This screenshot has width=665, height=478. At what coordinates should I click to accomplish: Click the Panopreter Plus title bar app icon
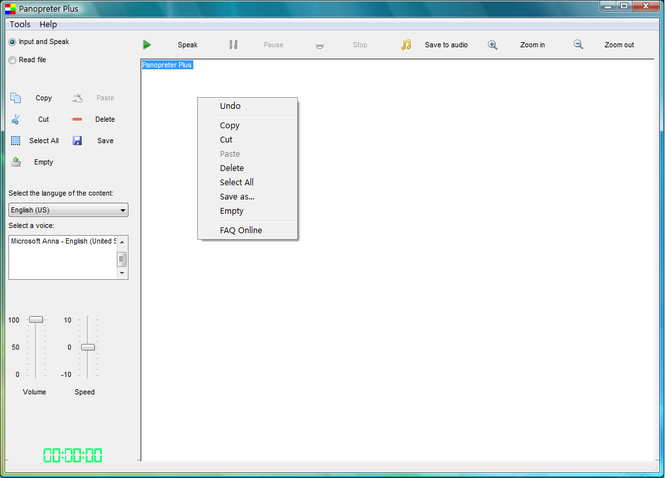point(10,8)
